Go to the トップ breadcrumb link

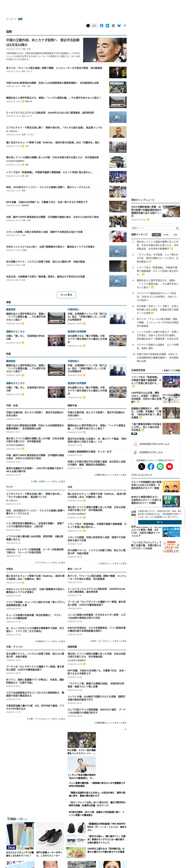click(9, 19)
